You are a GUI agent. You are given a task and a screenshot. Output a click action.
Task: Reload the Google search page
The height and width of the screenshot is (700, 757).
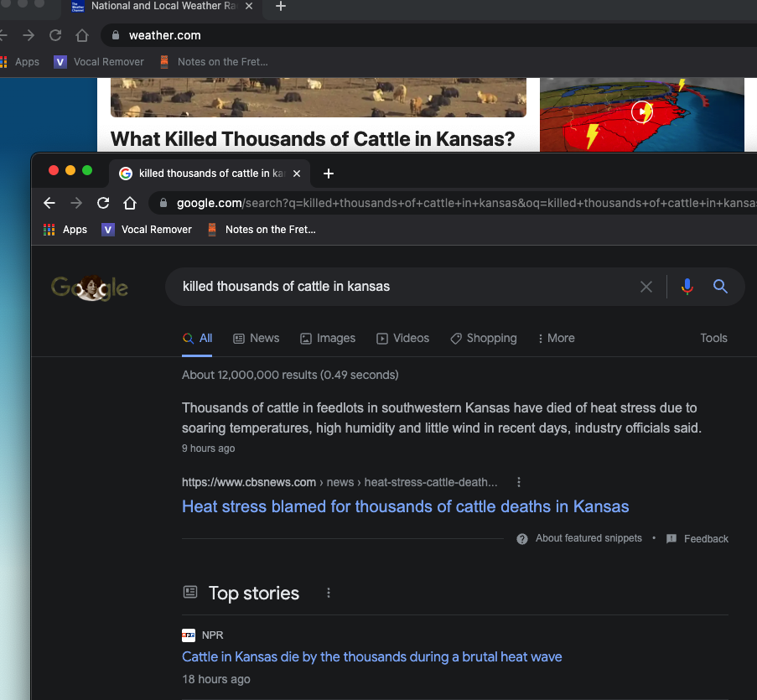coord(103,203)
